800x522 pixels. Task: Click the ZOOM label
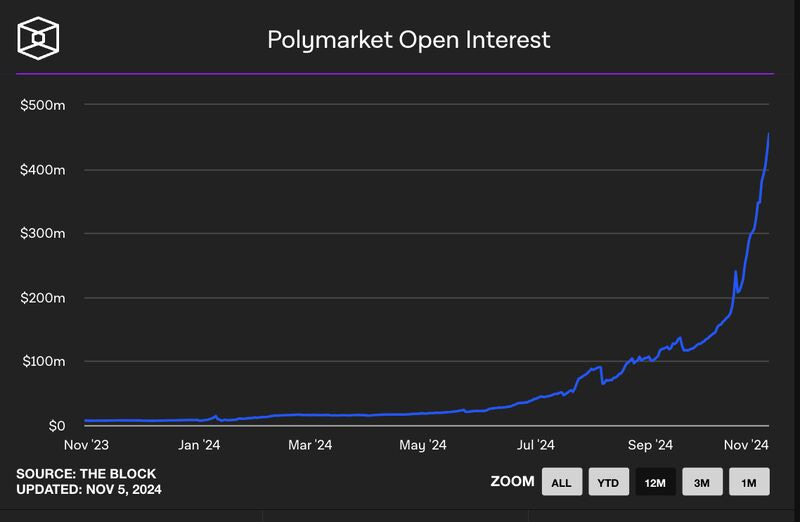(x=512, y=481)
